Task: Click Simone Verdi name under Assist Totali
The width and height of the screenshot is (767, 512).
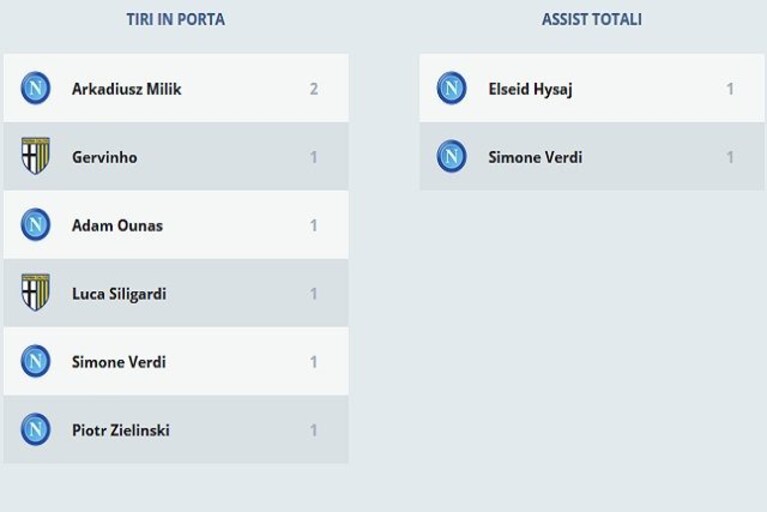Action: point(535,157)
